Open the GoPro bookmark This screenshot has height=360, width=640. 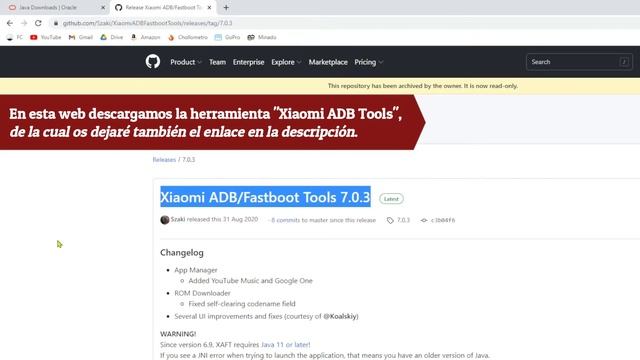pos(227,37)
